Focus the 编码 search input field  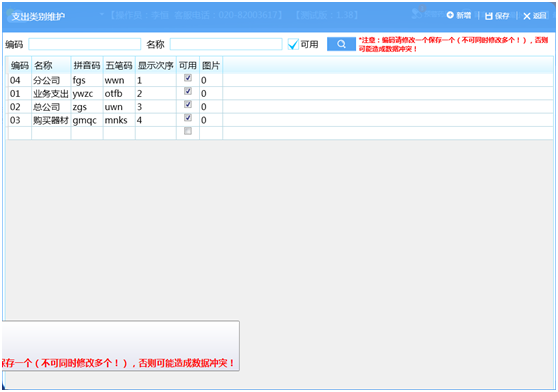click(85, 44)
